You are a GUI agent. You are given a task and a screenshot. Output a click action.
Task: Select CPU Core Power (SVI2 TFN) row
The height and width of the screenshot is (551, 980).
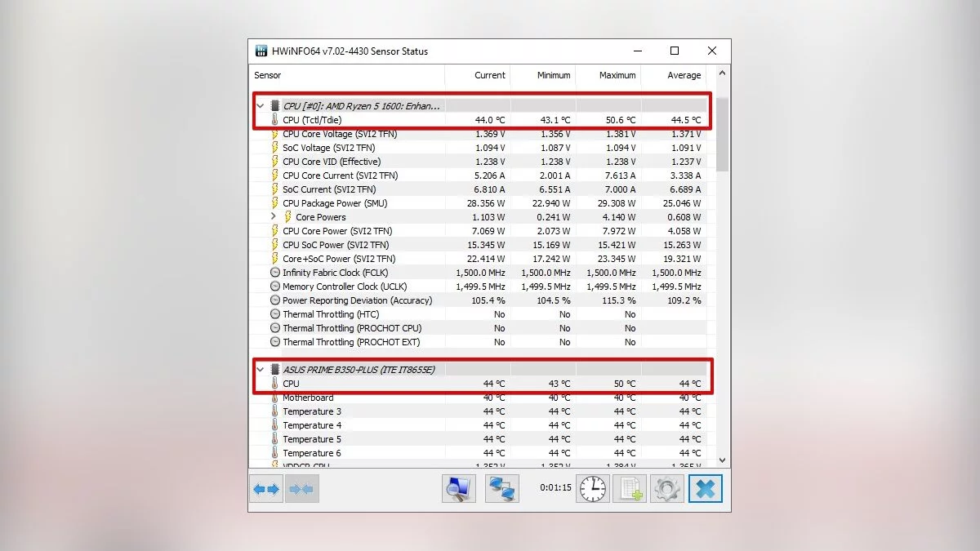(479, 231)
